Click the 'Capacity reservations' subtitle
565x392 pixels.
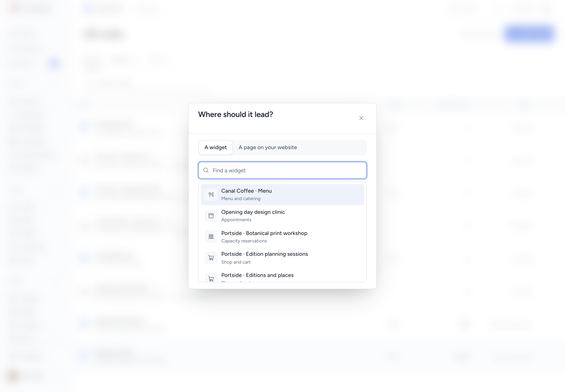[244, 241]
